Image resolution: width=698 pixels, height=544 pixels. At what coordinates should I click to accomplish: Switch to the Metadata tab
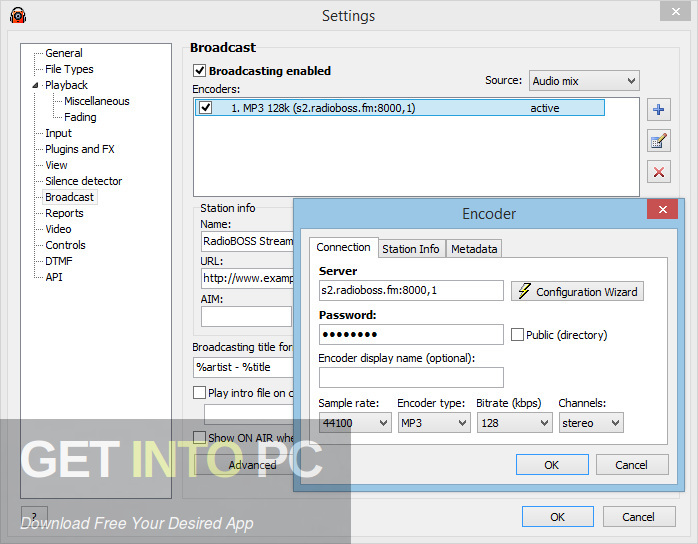474,249
